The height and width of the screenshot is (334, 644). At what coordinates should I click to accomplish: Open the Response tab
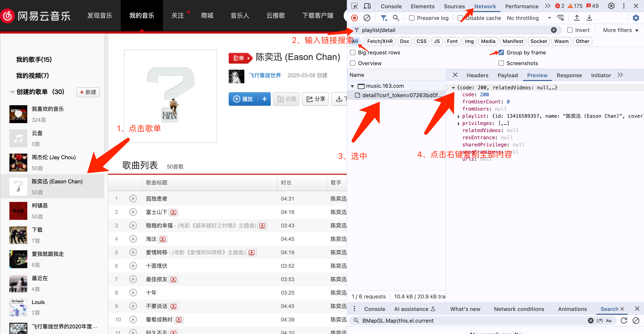pyautogui.click(x=569, y=75)
